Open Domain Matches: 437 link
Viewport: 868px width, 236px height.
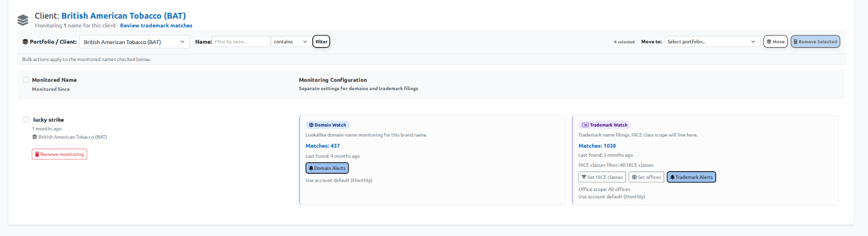[323, 146]
